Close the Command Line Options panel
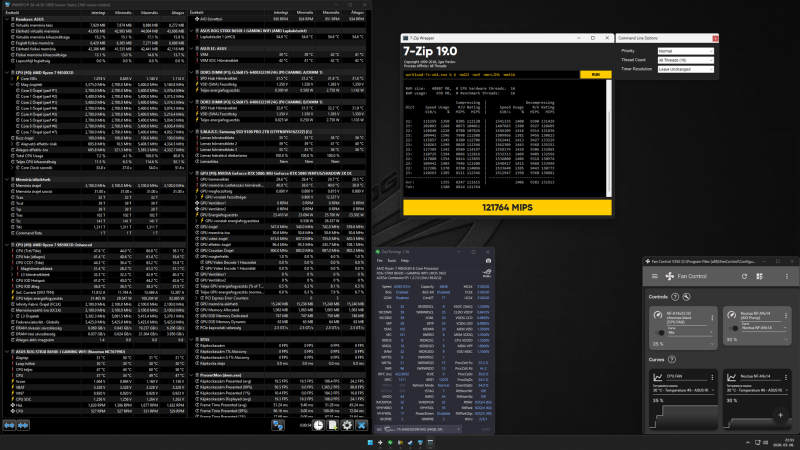 point(715,38)
